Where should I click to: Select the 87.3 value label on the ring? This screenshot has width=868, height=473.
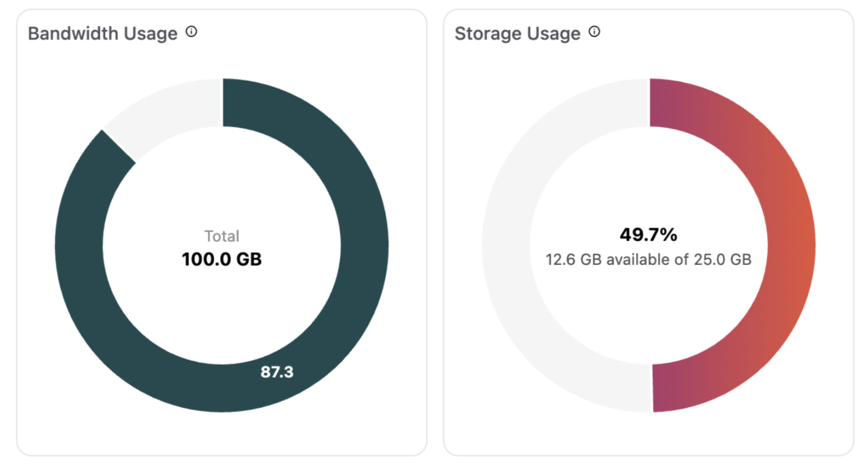(277, 372)
